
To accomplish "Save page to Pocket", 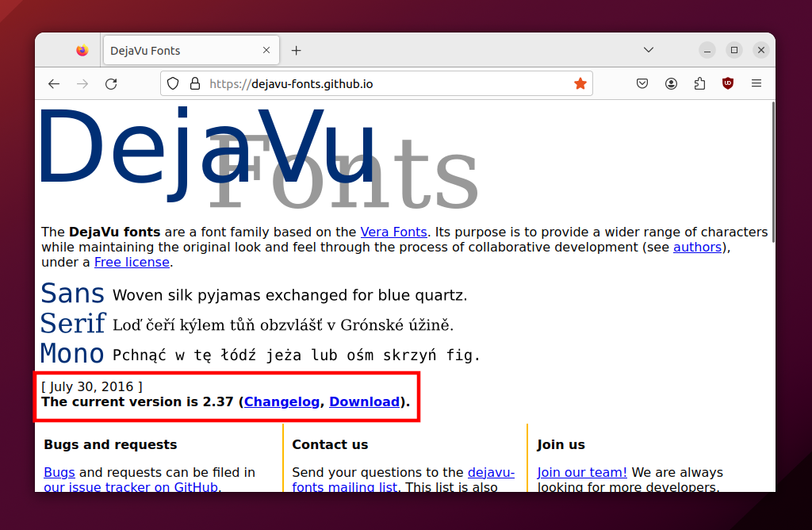I will [642, 84].
